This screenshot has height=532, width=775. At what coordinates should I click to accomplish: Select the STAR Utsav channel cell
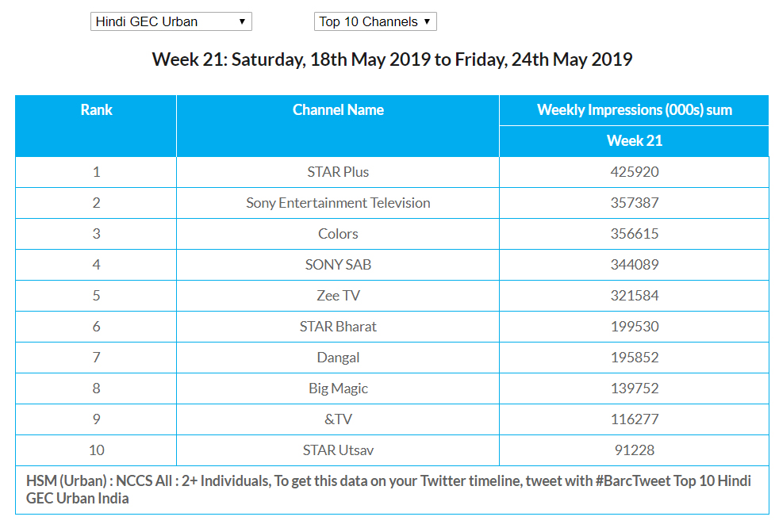338,450
